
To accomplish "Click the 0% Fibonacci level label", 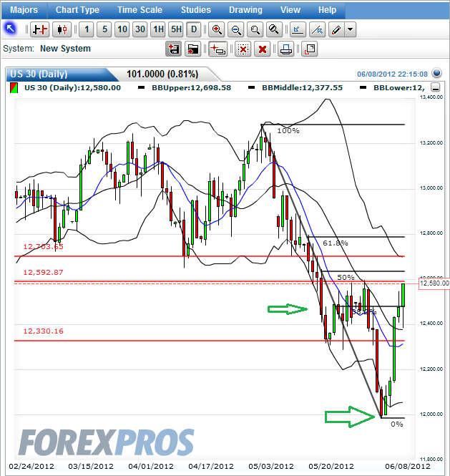I will point(397,424).
